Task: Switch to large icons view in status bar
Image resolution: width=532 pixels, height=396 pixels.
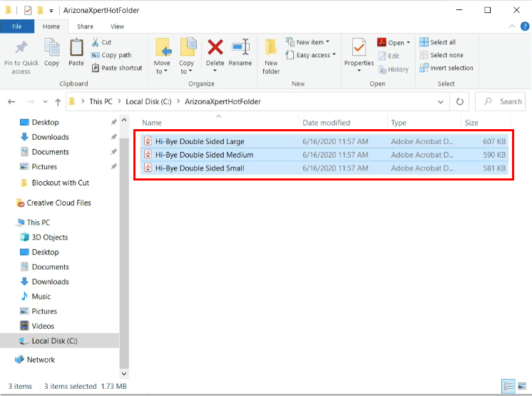Action: coord(521,386)
